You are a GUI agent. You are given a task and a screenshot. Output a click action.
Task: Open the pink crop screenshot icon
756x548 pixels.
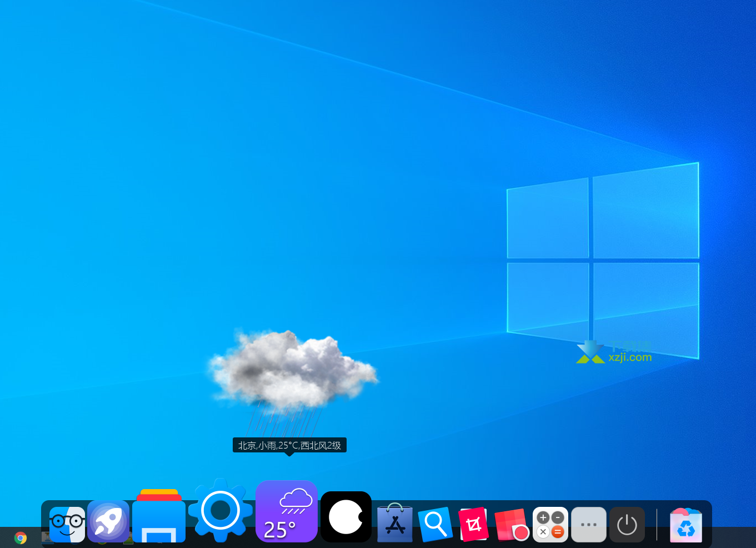[473, 524]
